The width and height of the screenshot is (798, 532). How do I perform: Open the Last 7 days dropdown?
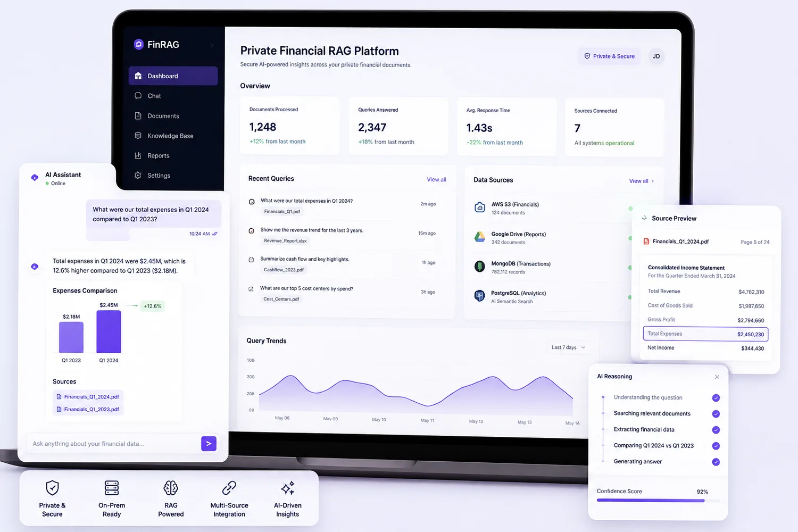click(568, 347)
